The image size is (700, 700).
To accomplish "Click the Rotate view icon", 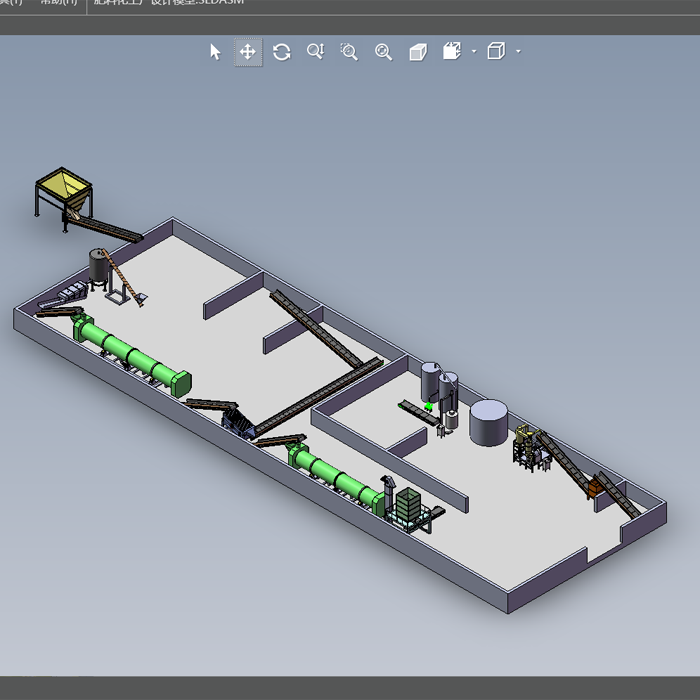I will [x=282, y=52].
